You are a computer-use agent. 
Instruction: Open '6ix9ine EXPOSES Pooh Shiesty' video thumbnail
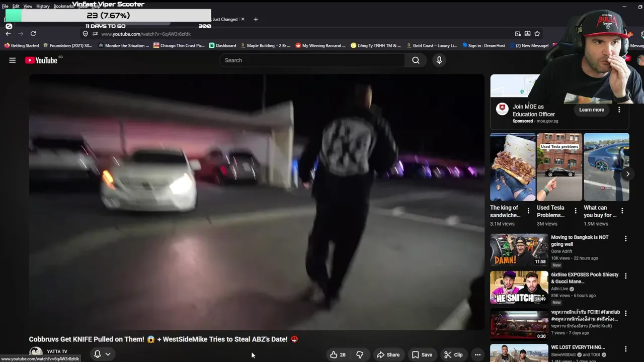[519, 287]
